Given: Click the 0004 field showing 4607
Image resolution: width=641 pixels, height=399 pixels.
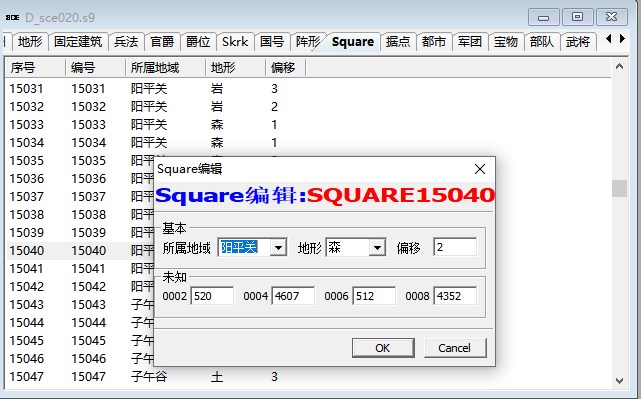Looking at the screenshot, I should tap(293, 296).
